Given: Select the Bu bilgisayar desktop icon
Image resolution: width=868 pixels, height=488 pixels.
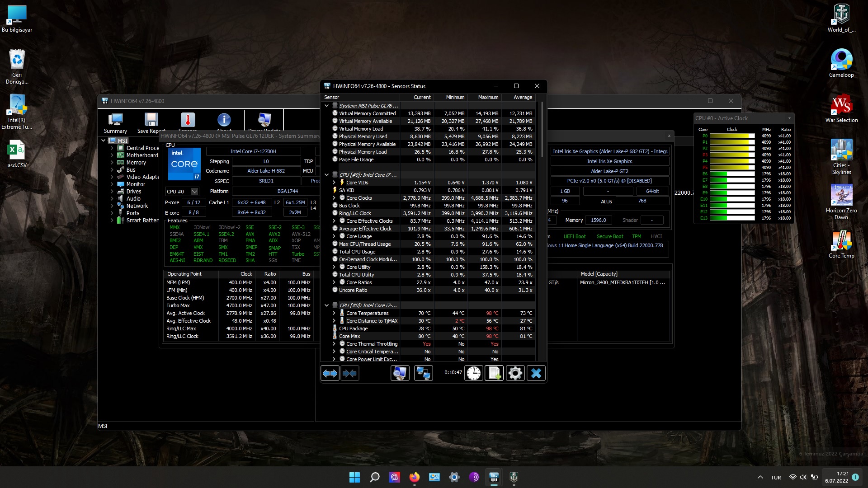Looking at the screenshot, I should click(x=17, y=19).
